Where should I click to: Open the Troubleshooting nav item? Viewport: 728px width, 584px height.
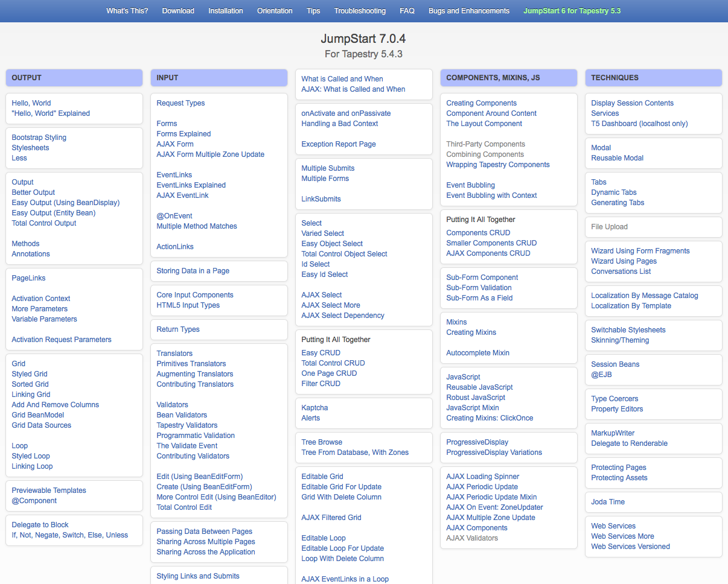360,11
